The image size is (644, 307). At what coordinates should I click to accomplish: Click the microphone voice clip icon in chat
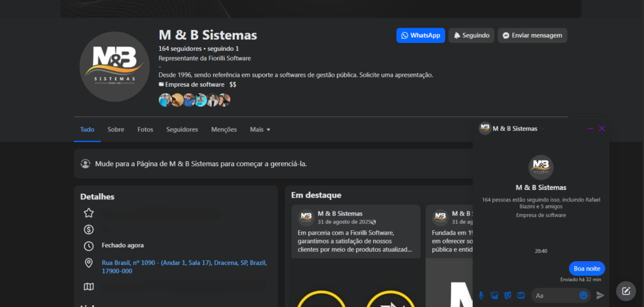point(481,295)
